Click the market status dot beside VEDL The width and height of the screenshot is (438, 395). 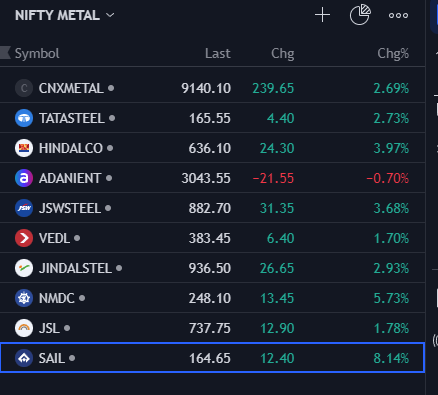pyautogui.click(x=77, y=238)
